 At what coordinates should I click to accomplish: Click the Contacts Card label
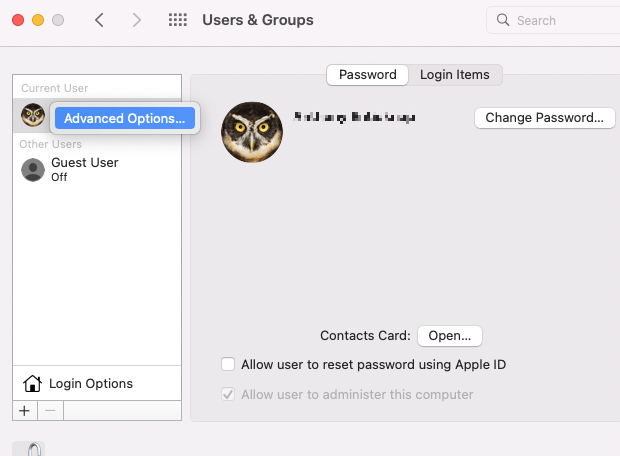[x=365, y=336]
